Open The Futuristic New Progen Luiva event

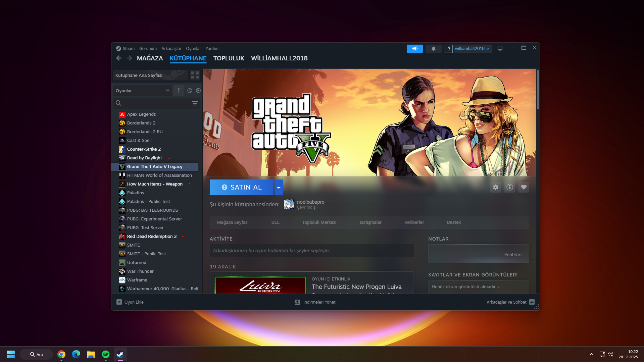tap(356, 287)
